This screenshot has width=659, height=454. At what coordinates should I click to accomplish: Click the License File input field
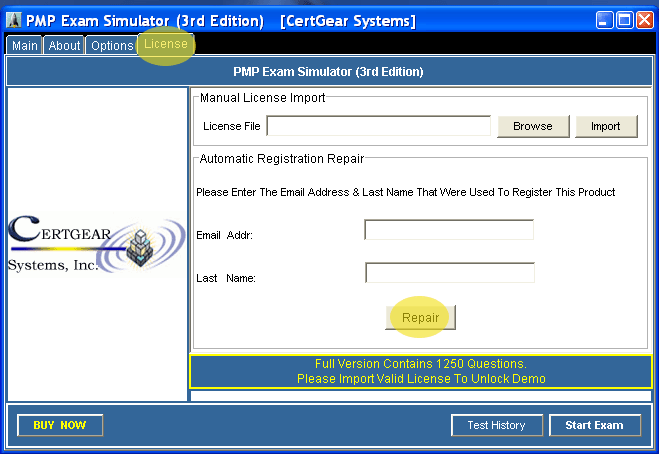[x=378, y=126]
